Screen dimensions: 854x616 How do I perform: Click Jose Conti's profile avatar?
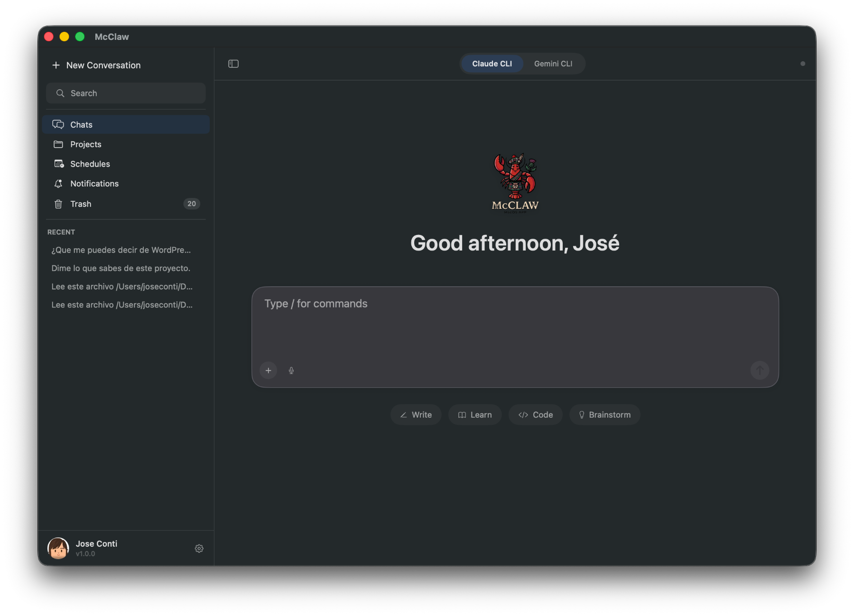[x=57, y=548]
